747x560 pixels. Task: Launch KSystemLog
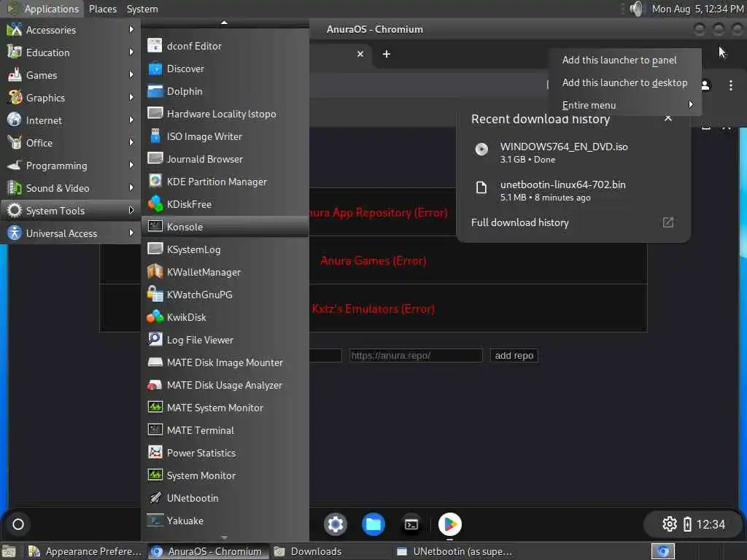225,249
